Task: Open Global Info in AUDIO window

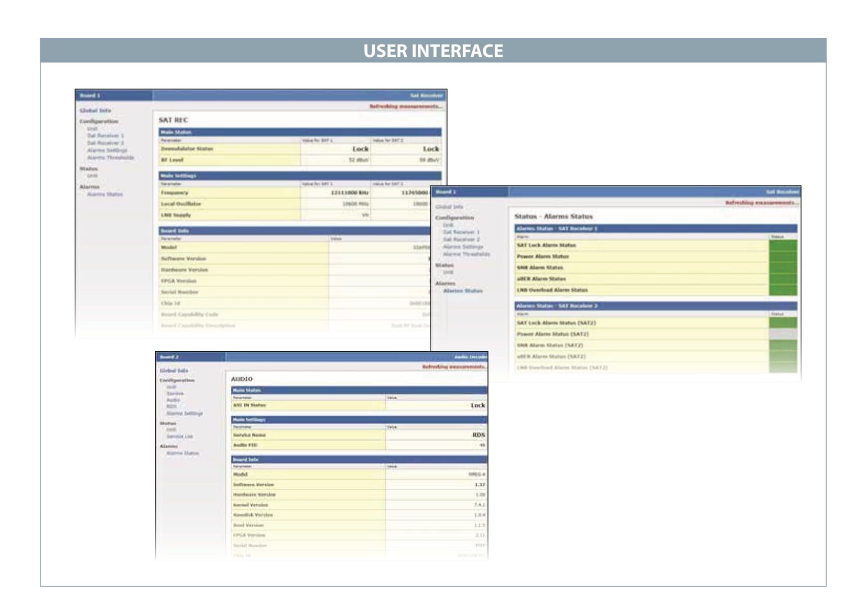Action: click(x=174, y=371)
